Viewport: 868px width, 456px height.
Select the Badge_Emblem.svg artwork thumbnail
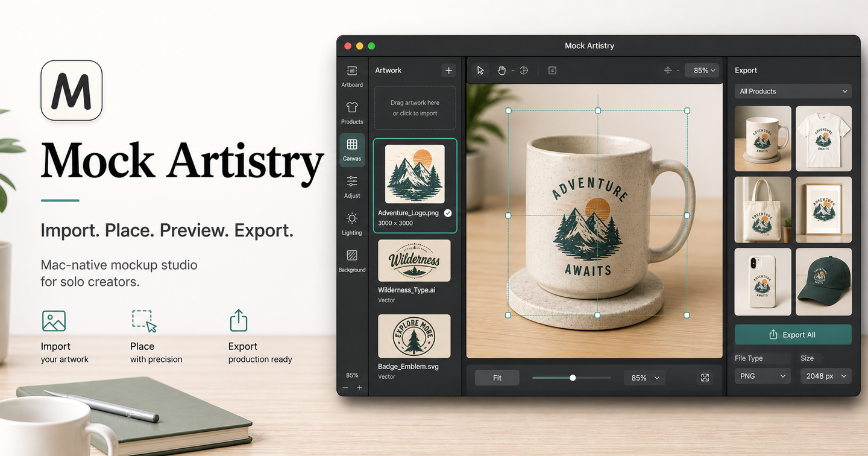[414, 336]
